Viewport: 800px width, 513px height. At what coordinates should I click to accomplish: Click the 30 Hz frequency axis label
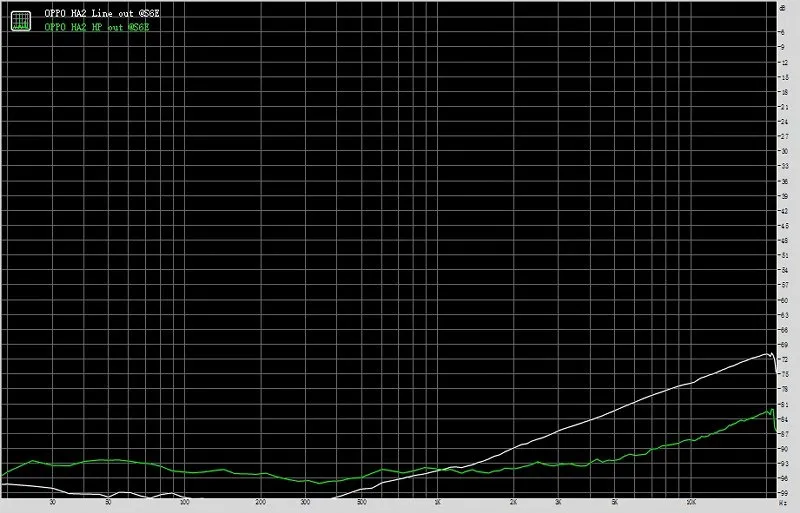click(x=53, y=502)
